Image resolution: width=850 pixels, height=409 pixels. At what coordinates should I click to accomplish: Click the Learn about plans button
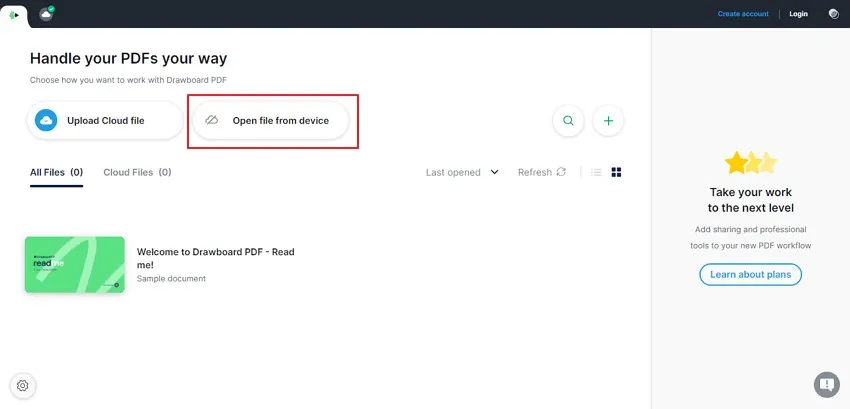(750, 274)
